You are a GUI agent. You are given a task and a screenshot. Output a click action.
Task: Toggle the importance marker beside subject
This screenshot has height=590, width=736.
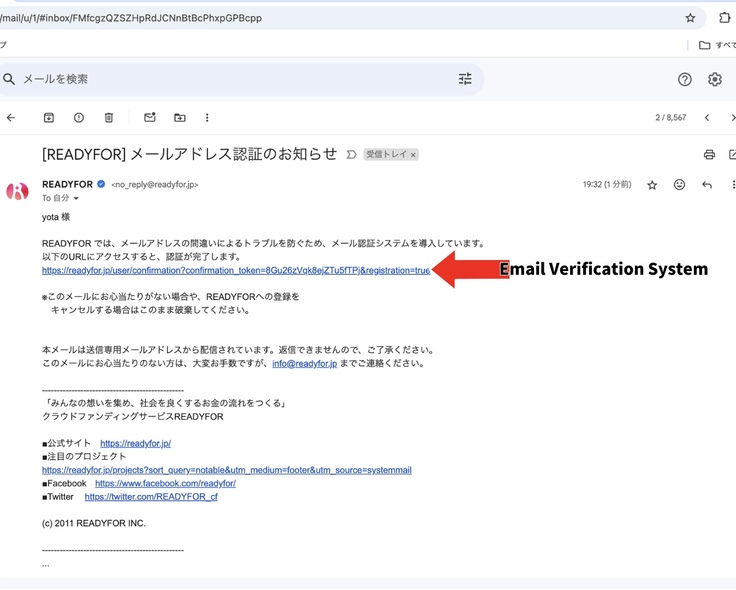coord(351,155)
